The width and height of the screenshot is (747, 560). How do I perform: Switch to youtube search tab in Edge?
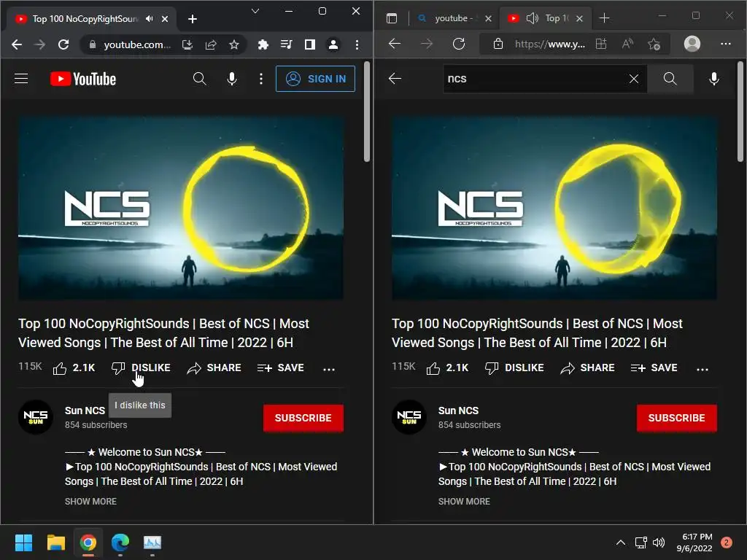(x=453, y=18)
